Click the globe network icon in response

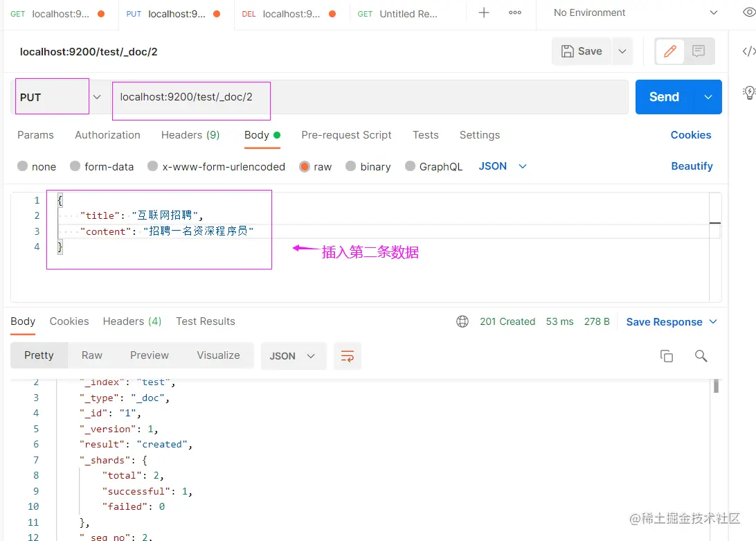point(462,321)
